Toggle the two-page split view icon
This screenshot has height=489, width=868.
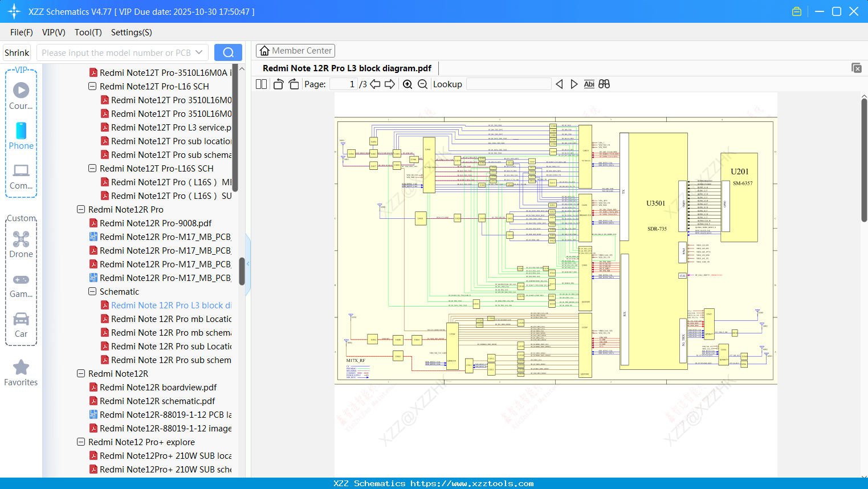click(x=261, y=84)
